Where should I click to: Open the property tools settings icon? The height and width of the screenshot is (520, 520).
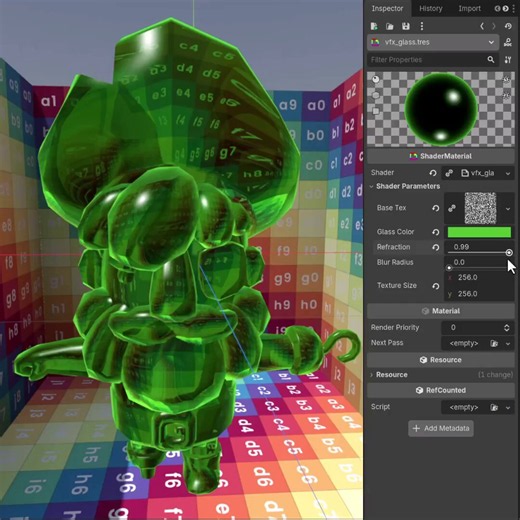pos(508,60)
